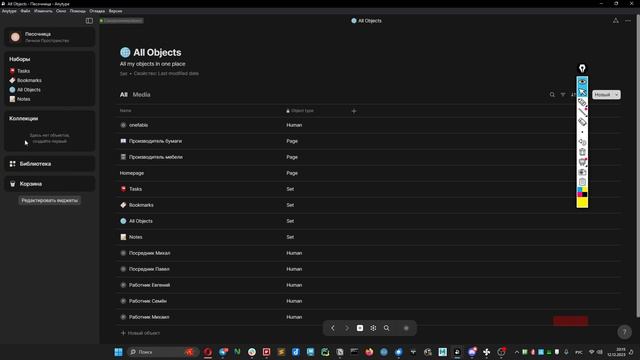Click the red rectangle near the bottom right
The height and width of the screenshot is (360, 640).
pyautogui.click(x=571, y=321)
